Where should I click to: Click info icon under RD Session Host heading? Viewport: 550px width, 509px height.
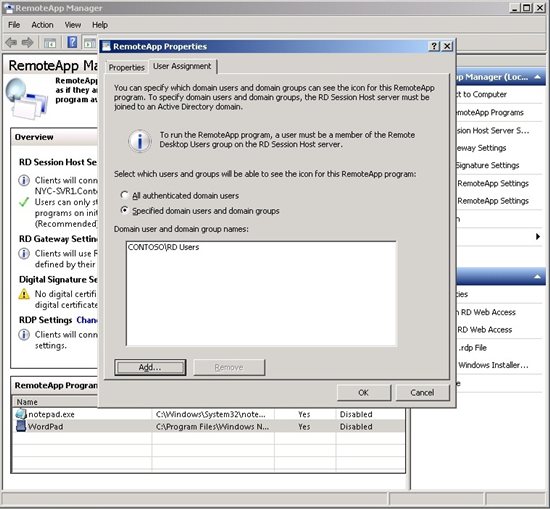(24, 180)
